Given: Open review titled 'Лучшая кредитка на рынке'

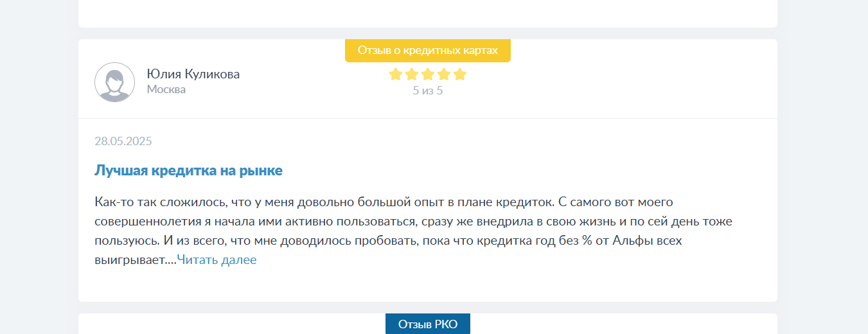Looking at the screenshot, I should click(x=188, y=171).
